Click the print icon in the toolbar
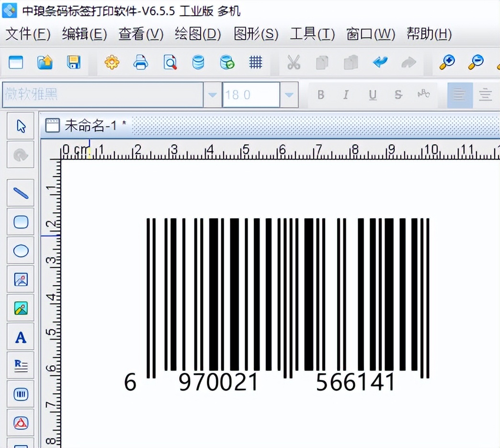This screenshot has height=448, width=500. 140,62
